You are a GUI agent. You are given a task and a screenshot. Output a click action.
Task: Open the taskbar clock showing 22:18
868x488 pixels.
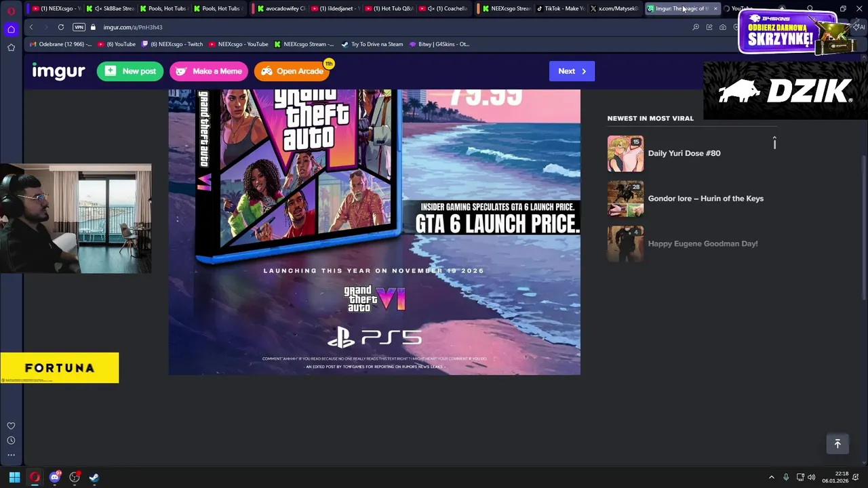836,477
